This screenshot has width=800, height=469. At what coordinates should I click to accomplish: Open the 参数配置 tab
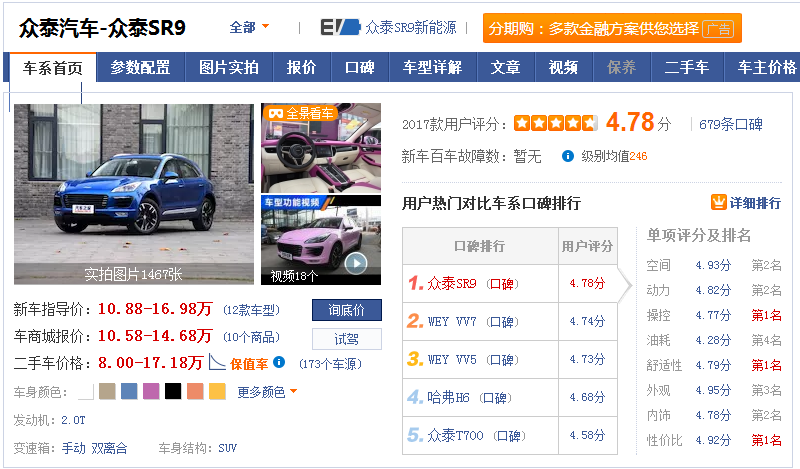[x=140, y=67]
